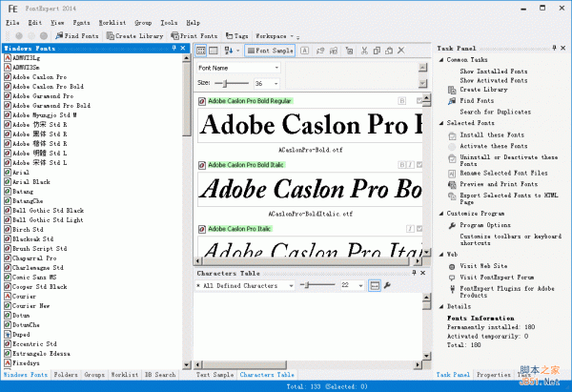Switch preview to tile view icon
Image resolution: width=572 pixels, height=392 pixels.
click(201, 51)
